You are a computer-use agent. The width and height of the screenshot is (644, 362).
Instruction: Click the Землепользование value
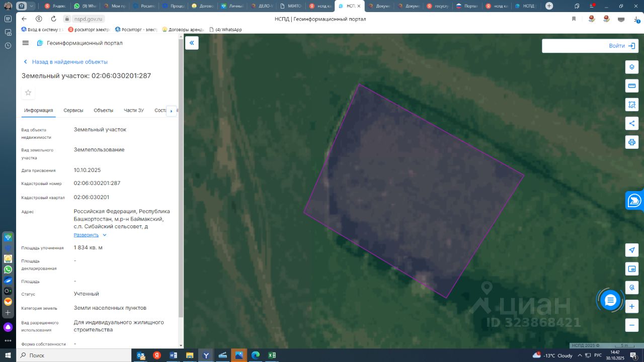[x=99, y=150]
